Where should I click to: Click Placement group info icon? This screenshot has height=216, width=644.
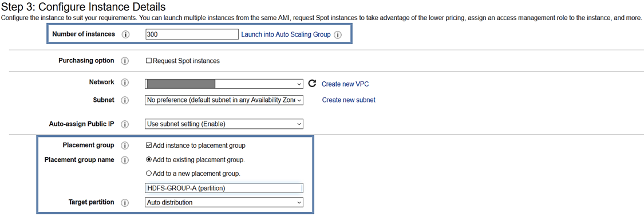click(124, 146)
